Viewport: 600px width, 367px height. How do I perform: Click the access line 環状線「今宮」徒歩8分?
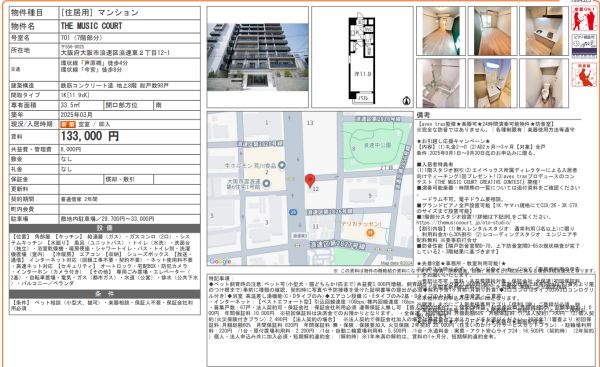pyautogui.click(x=91, y=70)
